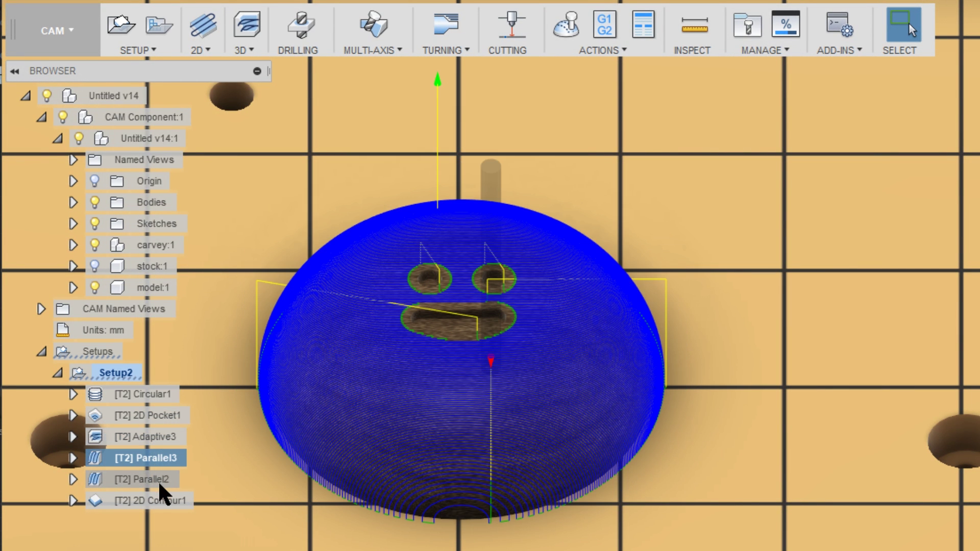Image resolution: width=980 pixels, height=551 pixels.
Task: Collapse the Setups tree node
Action: click(42, 352)
